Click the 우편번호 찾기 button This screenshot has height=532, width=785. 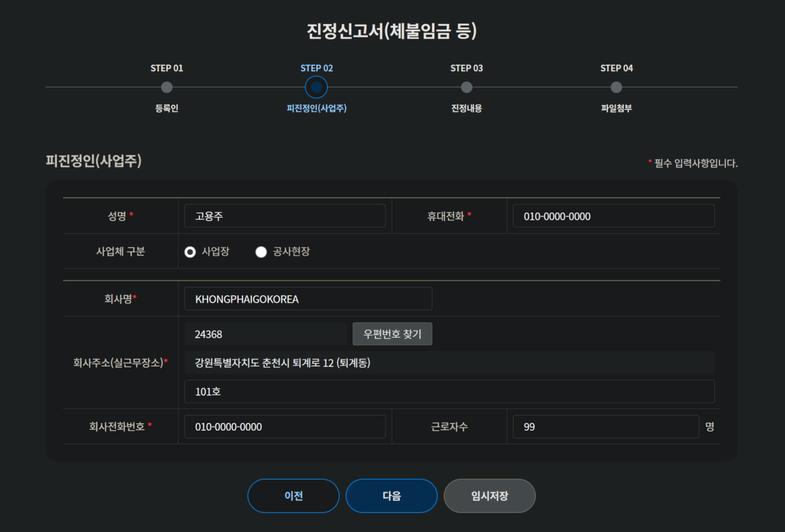(x=392, y=333)
